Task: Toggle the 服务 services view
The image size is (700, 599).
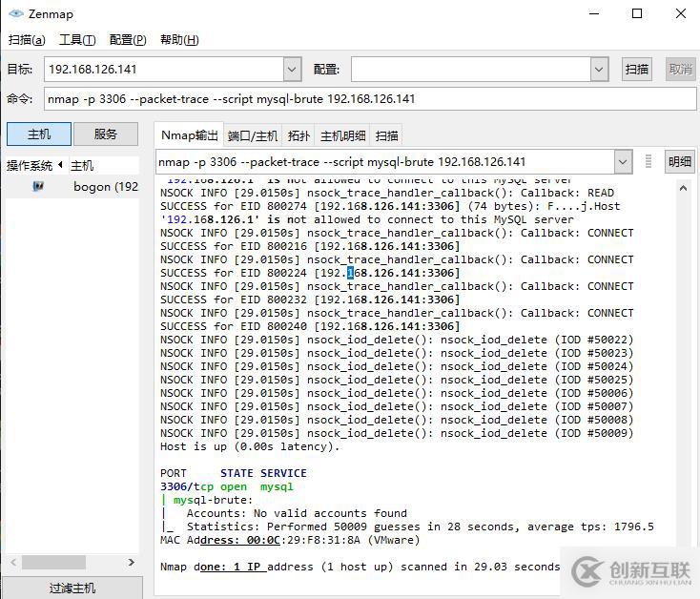Action: click(x=106, y=134)
